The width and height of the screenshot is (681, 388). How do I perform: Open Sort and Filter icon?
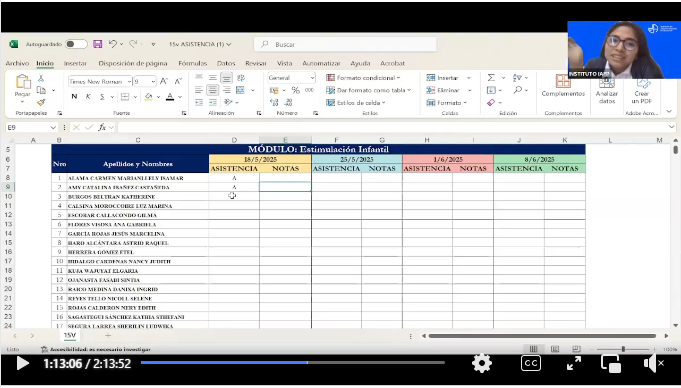point(517,78)
